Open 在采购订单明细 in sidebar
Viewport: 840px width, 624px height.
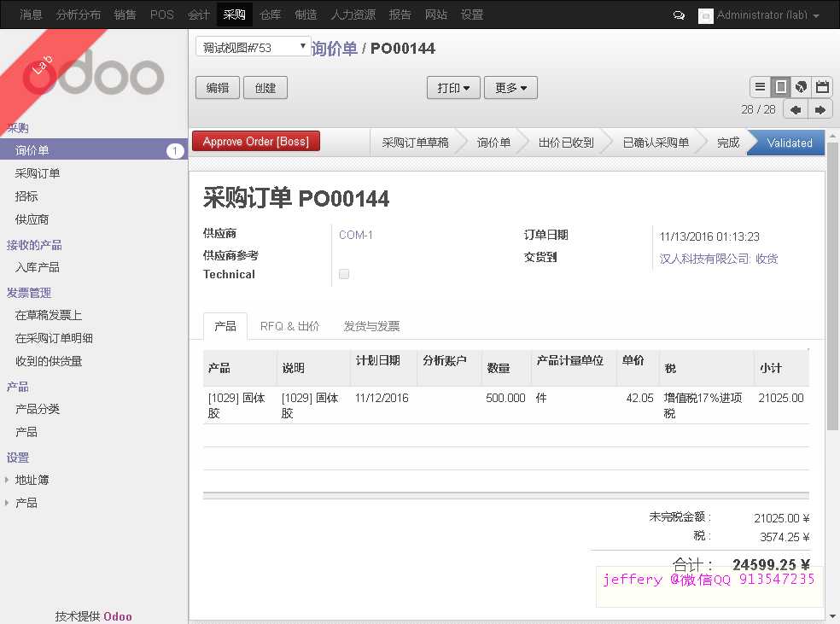coord(54,338)
